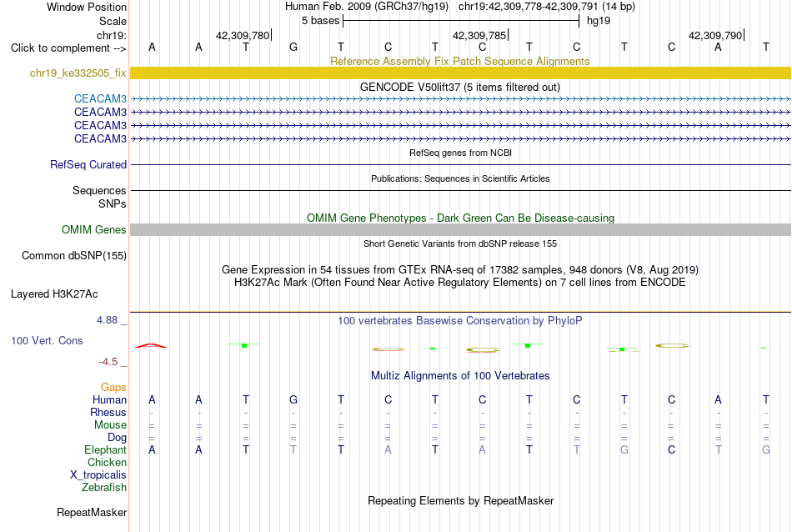Click the GTEx Gene Expression track title
The width and height of the screenshot is (792, 532).
460,270
